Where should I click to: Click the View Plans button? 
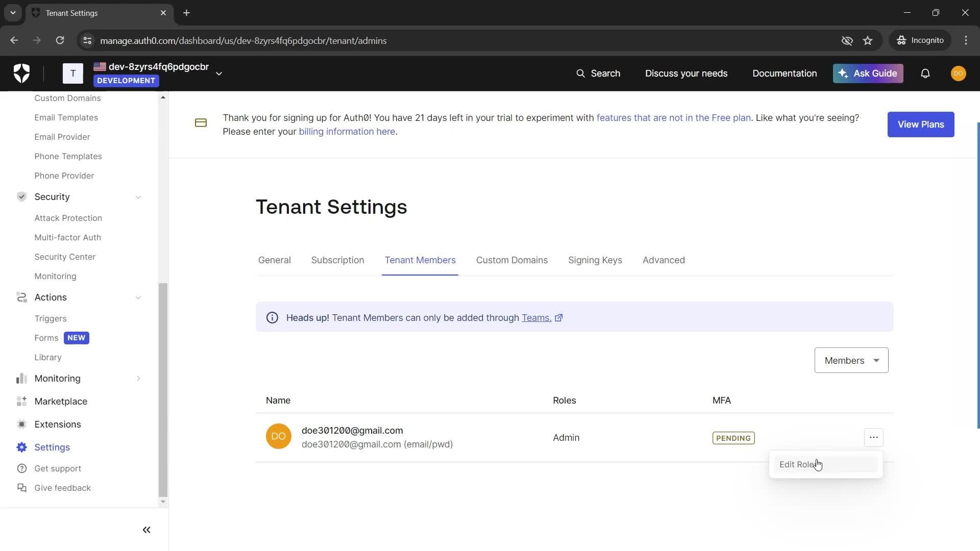920,124
